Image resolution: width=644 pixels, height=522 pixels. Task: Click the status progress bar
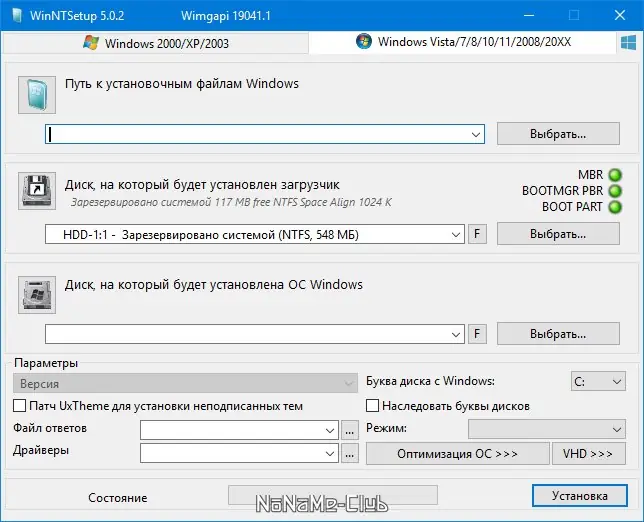(x=333, y=495)
